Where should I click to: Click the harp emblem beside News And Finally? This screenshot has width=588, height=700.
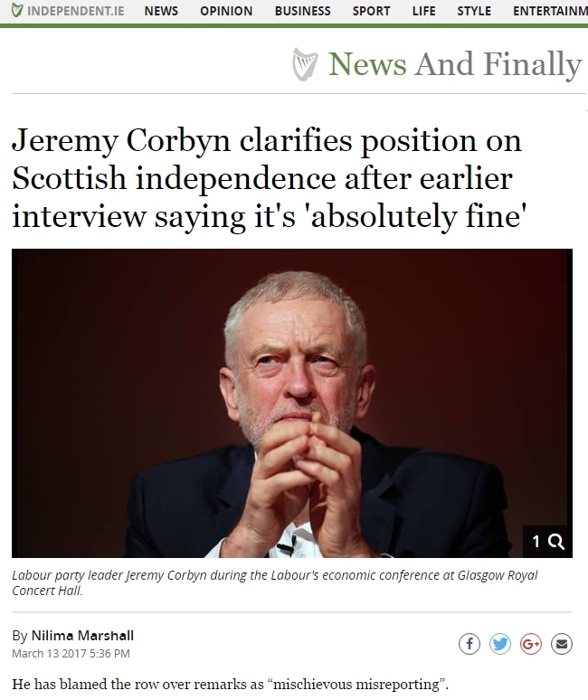[305, 64]
